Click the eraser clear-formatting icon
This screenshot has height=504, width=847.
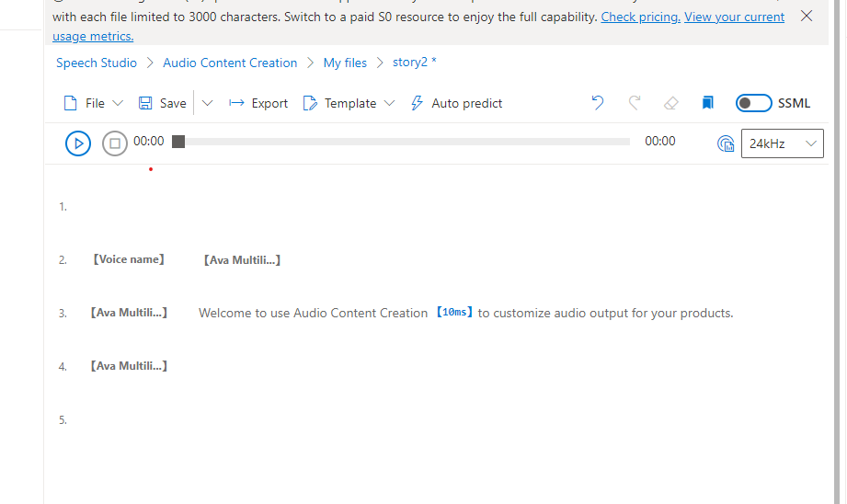click(x=671, y=103)
